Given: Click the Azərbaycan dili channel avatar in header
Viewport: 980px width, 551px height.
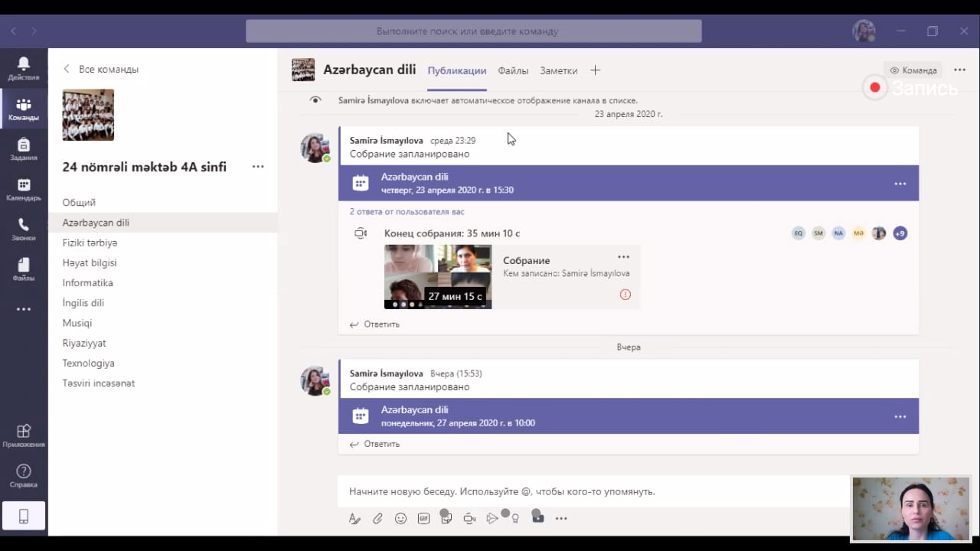Looking at the screenshot, I should pos(303,70).
